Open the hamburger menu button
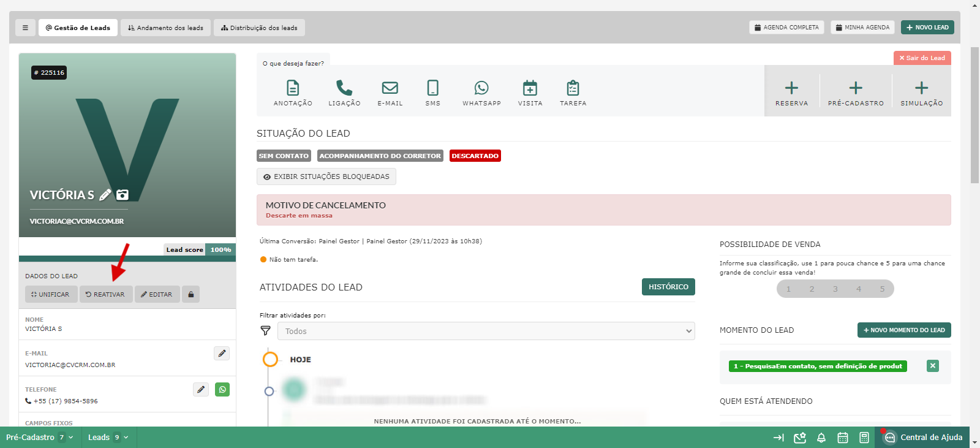Image resolution: width=980 pixels, height=448 pixels. (25, 28)
